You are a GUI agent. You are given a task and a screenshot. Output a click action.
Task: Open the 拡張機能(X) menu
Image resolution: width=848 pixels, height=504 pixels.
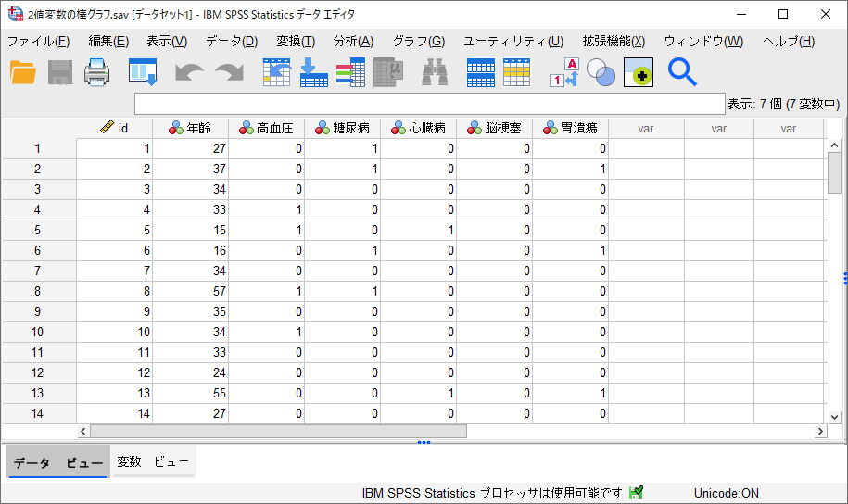[x=614, y=42]
